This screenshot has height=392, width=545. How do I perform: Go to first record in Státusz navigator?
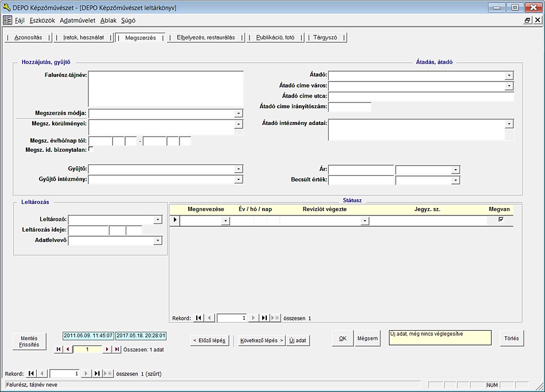point(198,317)
